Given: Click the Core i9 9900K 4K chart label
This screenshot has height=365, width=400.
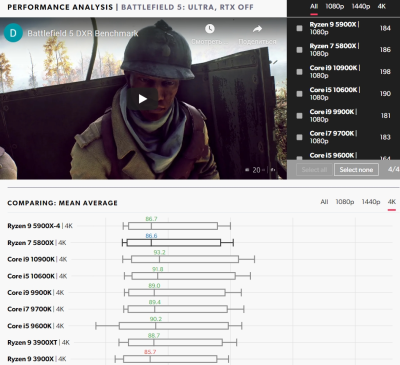Looking at the screenshot, I should 36,293.
